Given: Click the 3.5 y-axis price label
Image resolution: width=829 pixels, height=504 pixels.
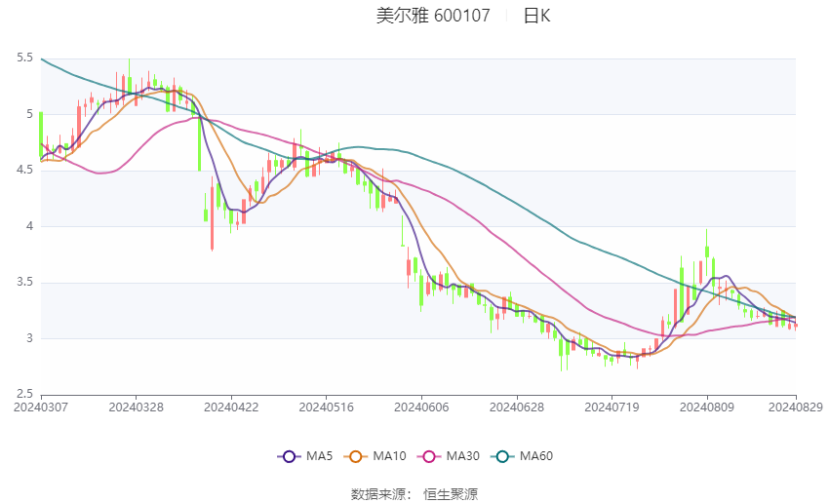Looking at the screenshot, I should (x=24, y=282).
